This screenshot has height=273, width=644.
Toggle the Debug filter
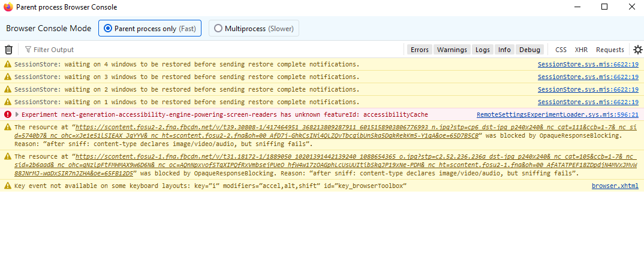[x=530, y=50]
